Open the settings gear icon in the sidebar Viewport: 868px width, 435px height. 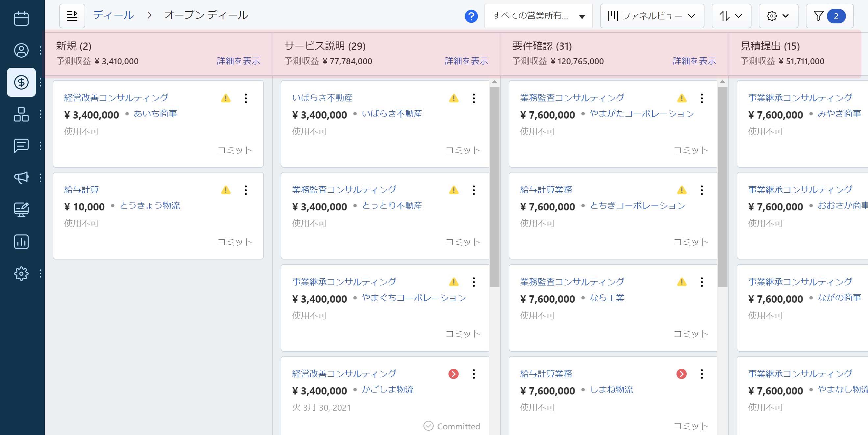pos(21,273)
